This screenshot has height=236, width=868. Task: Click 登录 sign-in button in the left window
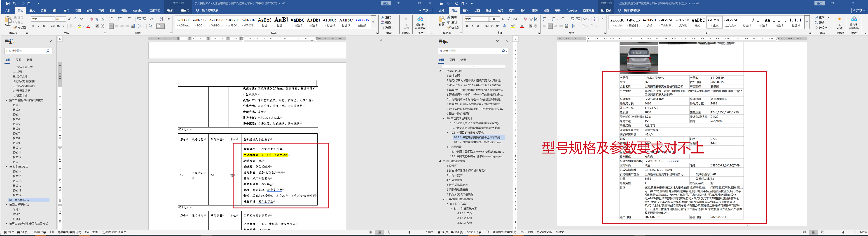(x=386, y=3)
